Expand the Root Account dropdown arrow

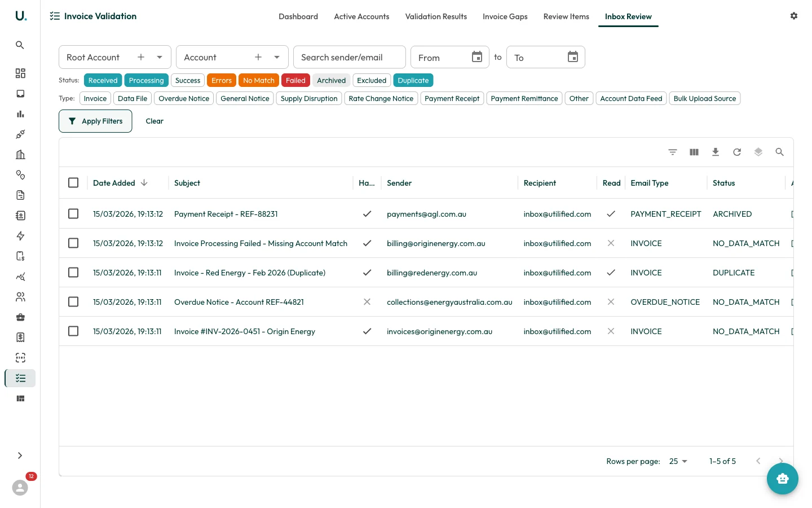coord(160,58)
